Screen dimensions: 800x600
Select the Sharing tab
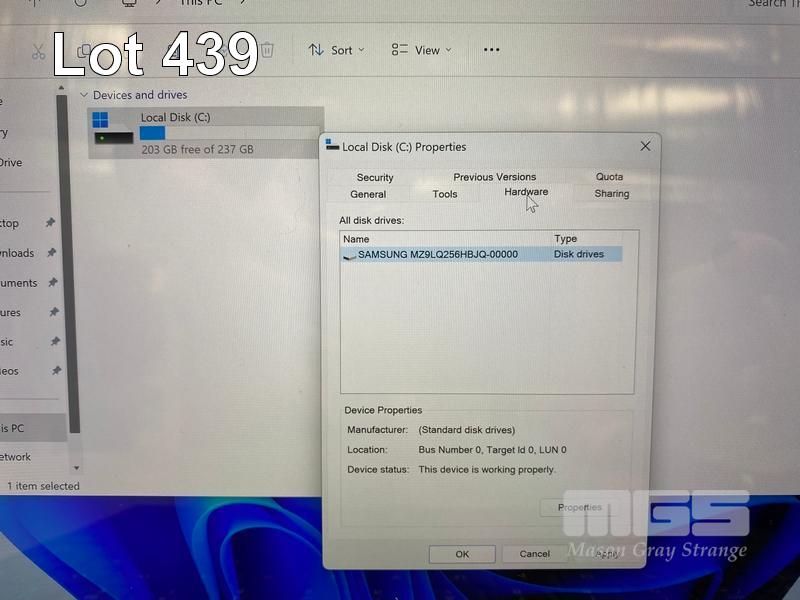coord(611,193)
